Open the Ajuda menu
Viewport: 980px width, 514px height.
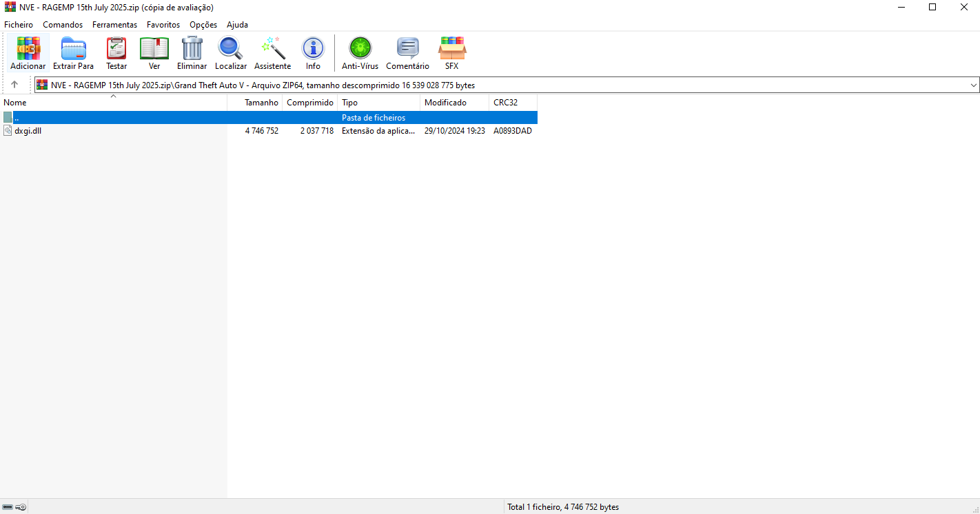237,24
